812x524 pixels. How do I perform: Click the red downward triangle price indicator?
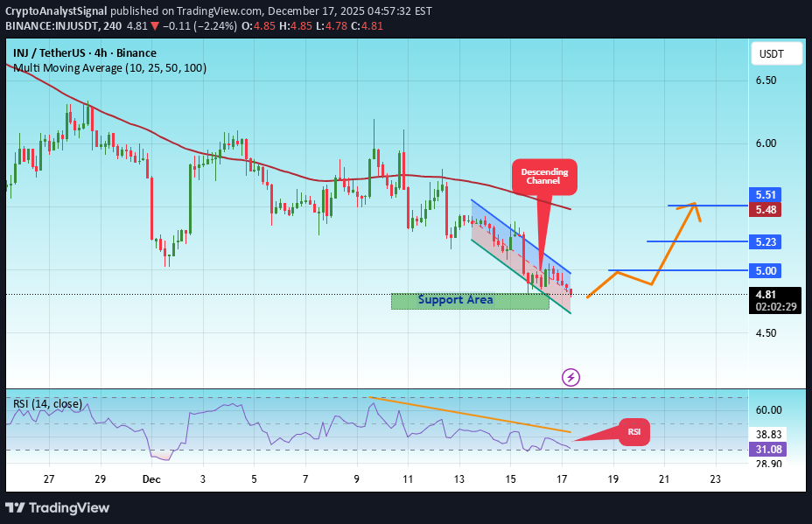155,25
